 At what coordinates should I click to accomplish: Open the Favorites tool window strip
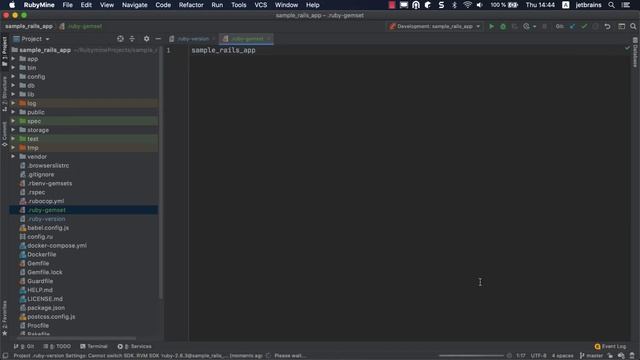[4, 318]
